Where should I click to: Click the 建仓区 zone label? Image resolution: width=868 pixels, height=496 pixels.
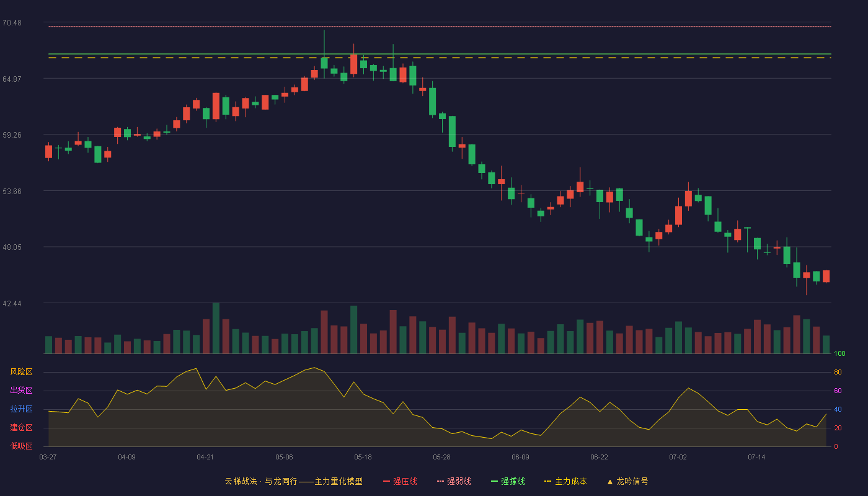click(x=21, y=428)
